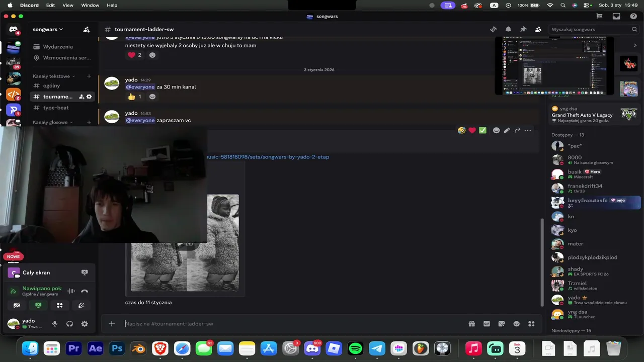Open notification settings bell icon
644x362 pixels.
508,29
